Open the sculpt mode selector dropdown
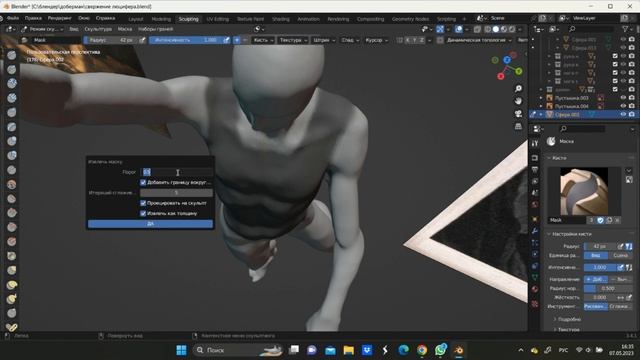 click(x=42, y=29)
